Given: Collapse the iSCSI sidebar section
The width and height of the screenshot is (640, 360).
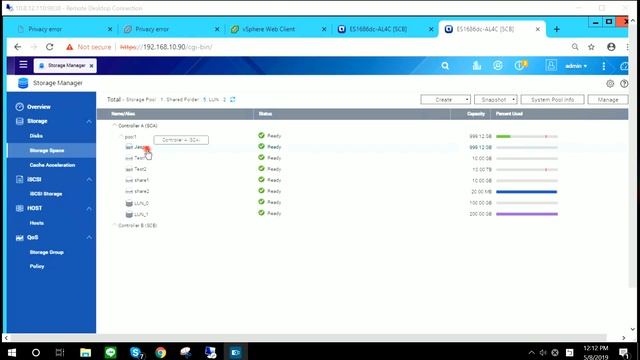Looking at the screenshot, I should click(89, 180).
